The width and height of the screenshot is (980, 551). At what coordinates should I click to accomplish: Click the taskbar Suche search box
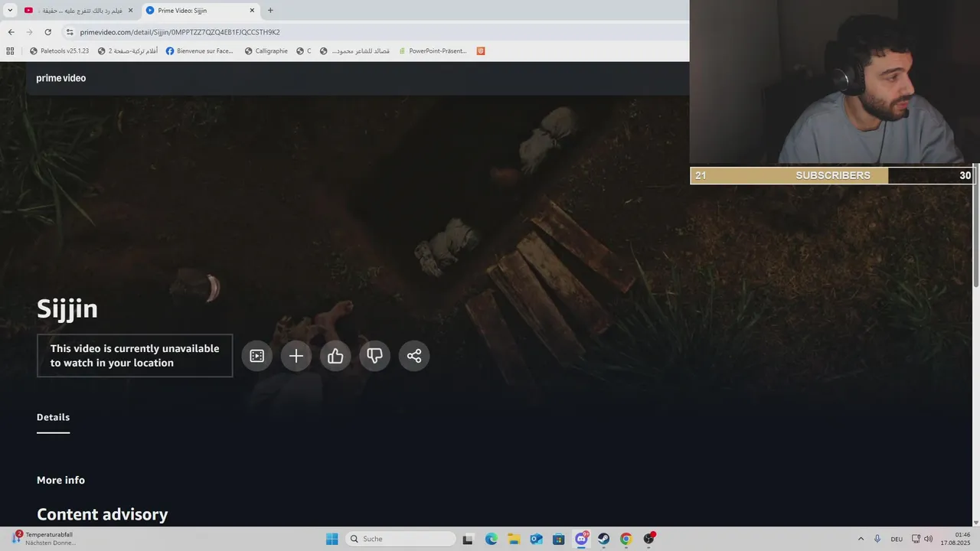(400, 539)
